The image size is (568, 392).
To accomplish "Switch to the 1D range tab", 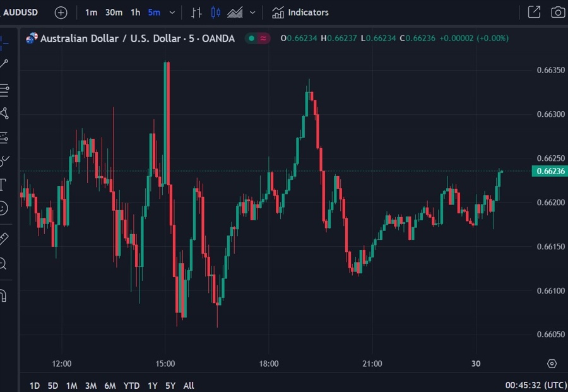I will point(35,385).
